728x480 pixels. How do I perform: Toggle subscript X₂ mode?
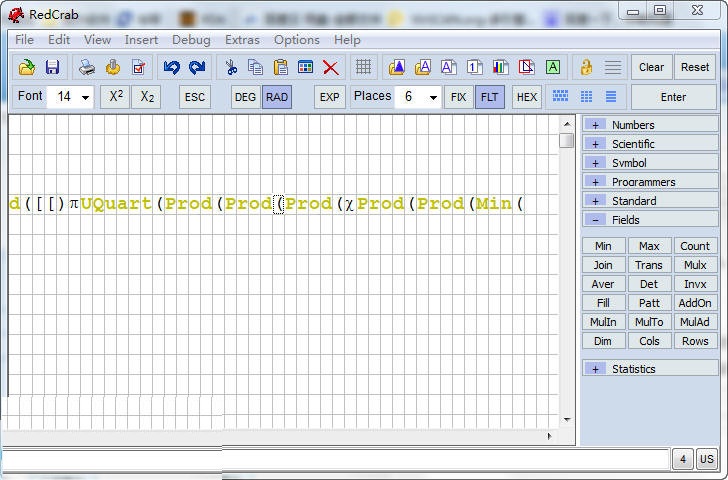click(x=147, y=97)
